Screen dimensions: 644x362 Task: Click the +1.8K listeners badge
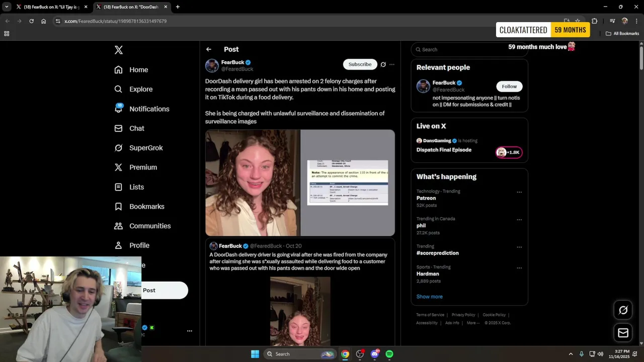tap(509, 152)
